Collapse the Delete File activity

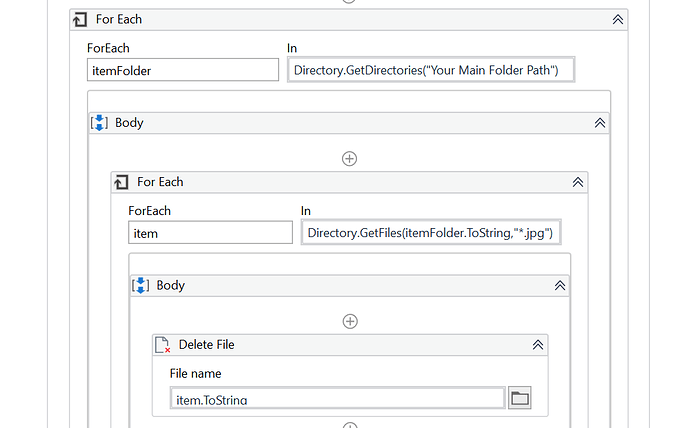click(x=537, y=344)
